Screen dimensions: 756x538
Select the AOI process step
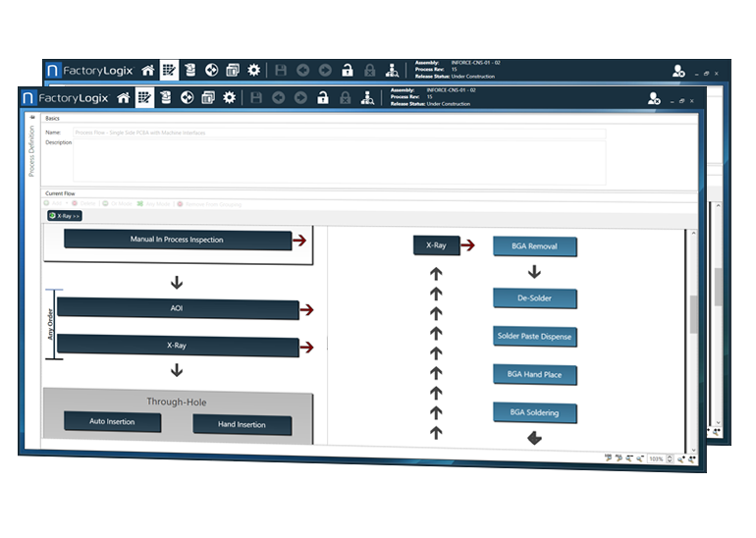(178, 308)
